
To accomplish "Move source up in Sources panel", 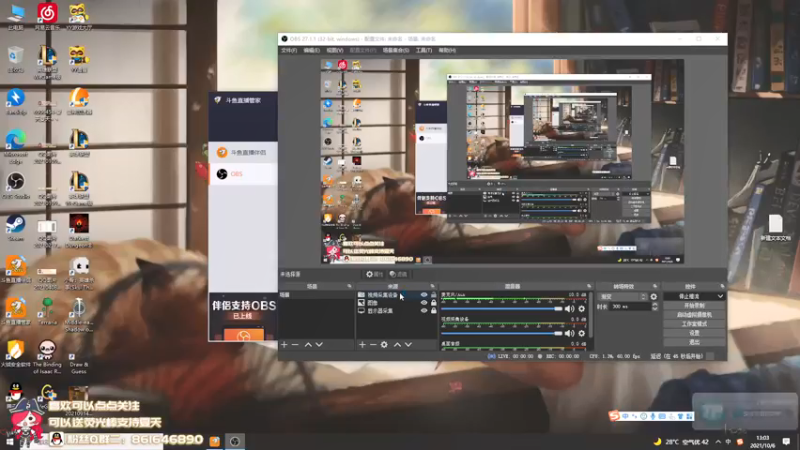I will tap(397, 345).
